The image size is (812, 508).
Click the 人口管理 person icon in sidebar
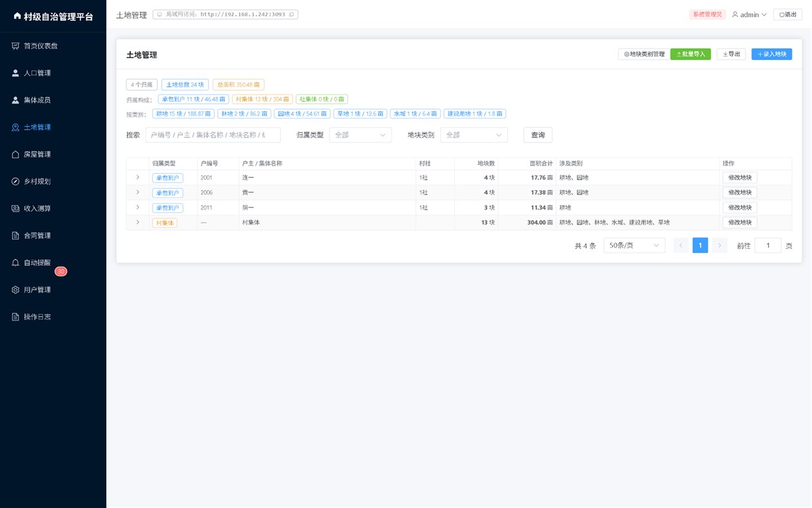click(x=15, y=73)
